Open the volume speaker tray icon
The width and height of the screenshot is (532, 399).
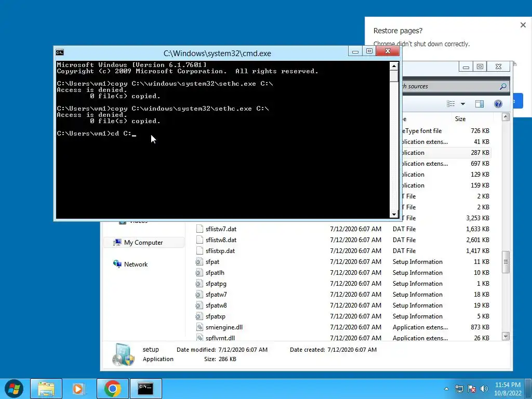(x=484, y=389)
